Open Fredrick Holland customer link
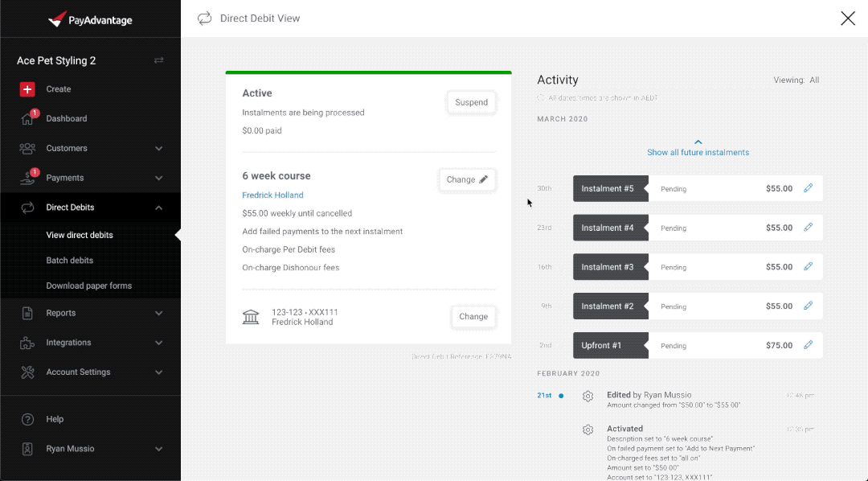 click(272, 195)
